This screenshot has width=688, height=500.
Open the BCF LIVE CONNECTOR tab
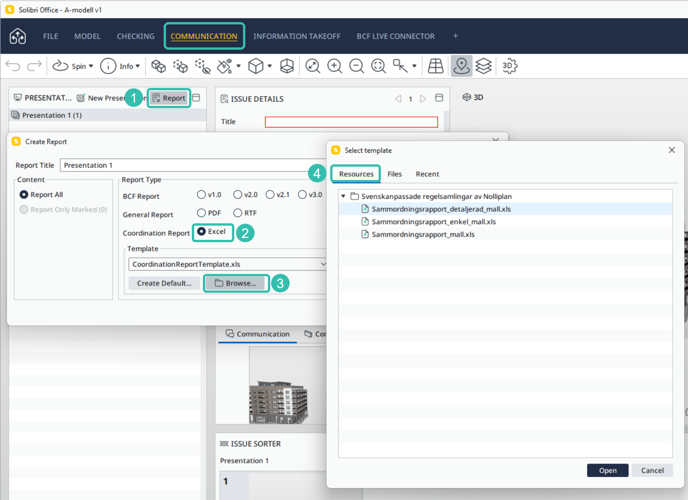click(396, 36)
